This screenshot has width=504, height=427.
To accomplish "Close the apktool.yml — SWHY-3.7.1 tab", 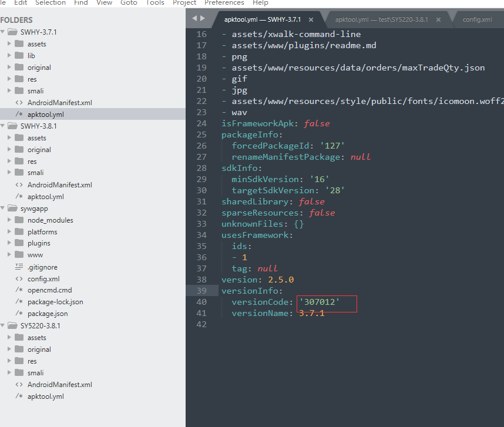I will (x=311, y=20).
